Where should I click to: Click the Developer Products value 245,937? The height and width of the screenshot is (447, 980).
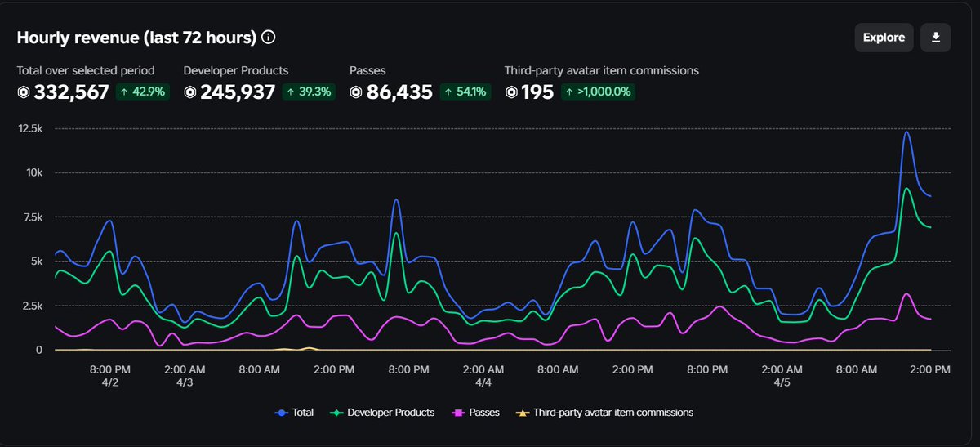click(x=238, y=92)
